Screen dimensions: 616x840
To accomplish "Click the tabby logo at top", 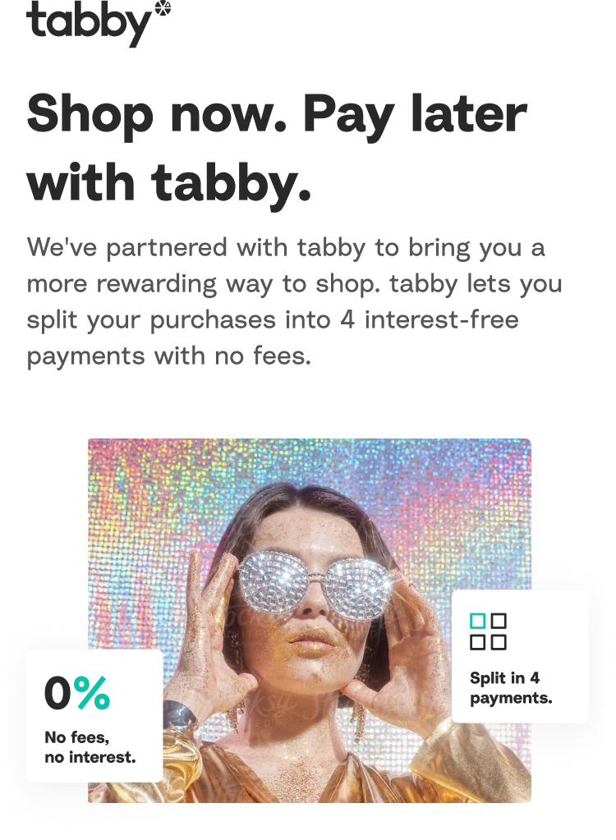I will (x=99, y=23).
